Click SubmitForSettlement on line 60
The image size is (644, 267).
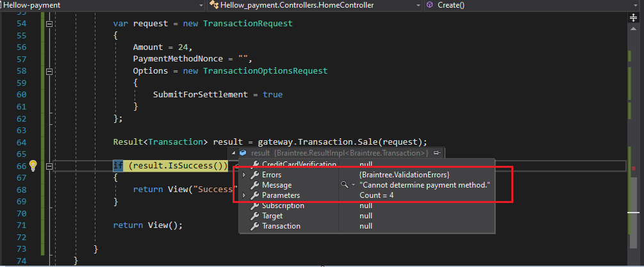(x=201, y=95)
